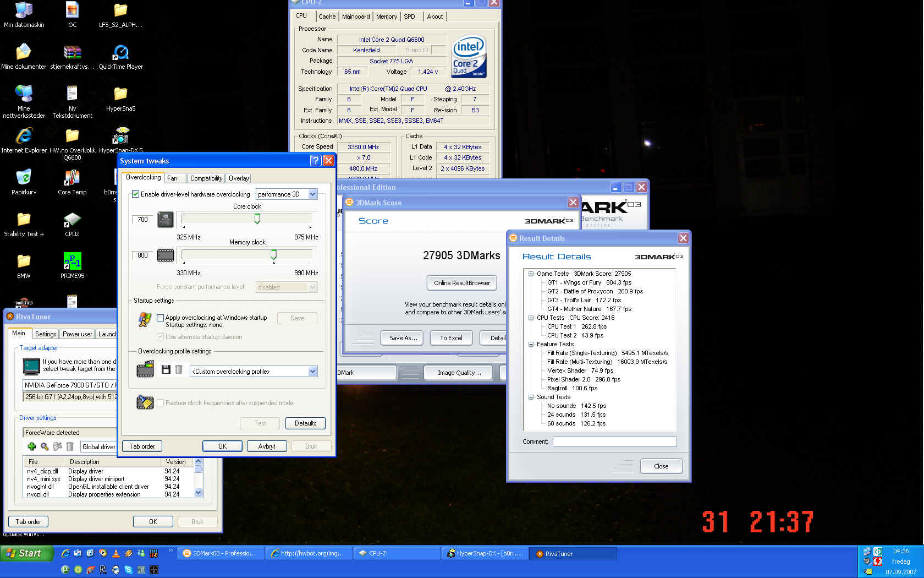Screen dimensions: 924x578
Task: Open the Power user tab in RivaTuner
Action: 77,334
